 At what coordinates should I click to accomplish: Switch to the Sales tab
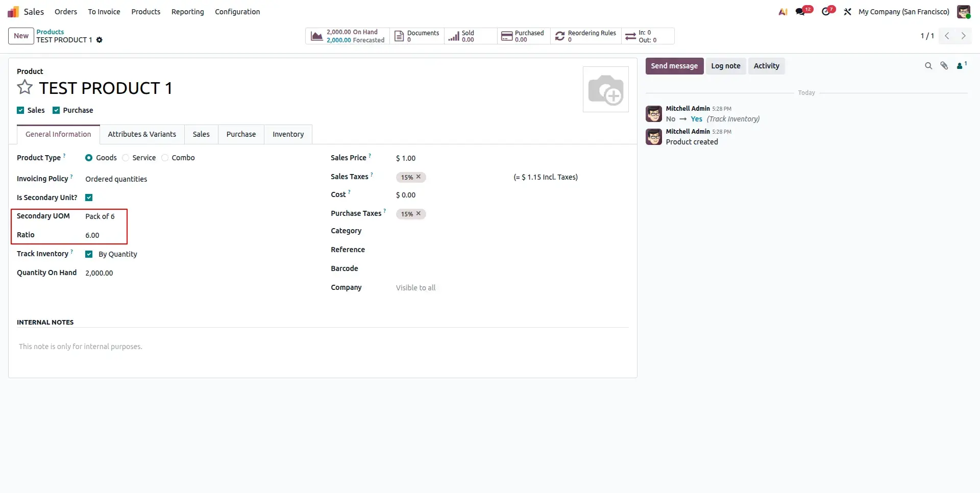[x=201, y=134]
